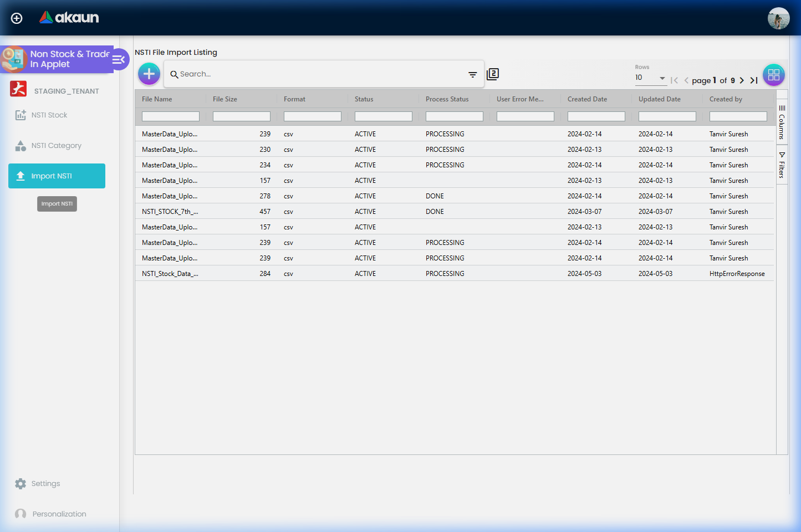Click the filter icon beside the search bar
Image resolution: width=801 pixels, height=532 pixels.
[x=472, y=74]
